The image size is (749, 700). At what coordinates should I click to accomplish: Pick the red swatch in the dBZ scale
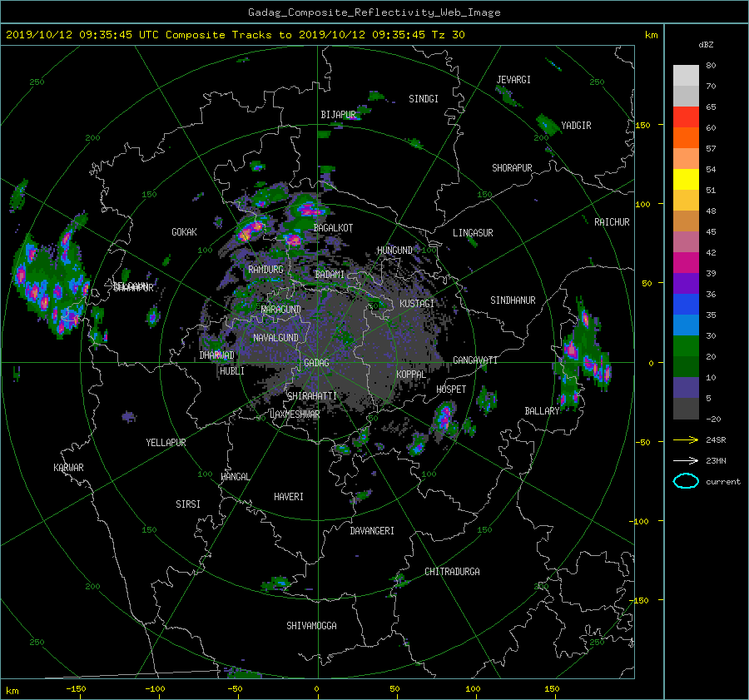(x=686, y=117)
